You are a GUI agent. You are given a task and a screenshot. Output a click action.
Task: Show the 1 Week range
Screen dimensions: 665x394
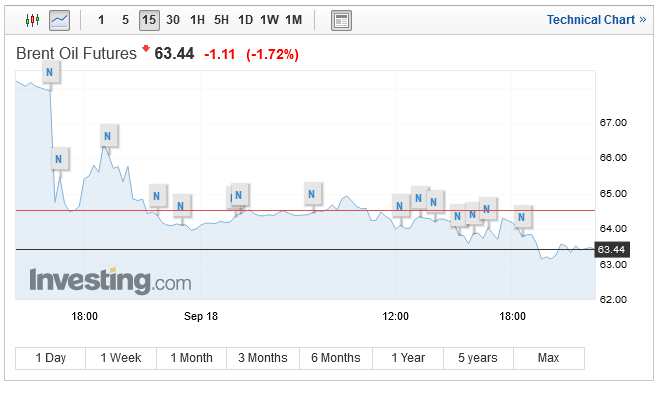point(121,358)
